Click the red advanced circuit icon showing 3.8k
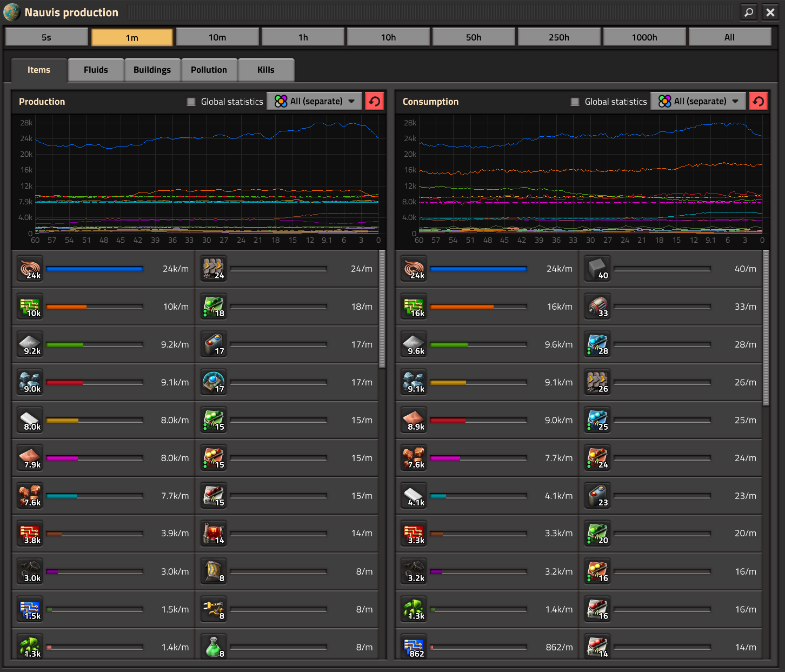The height and width of the screenshot is (672, 785). pyautogui.click(x=30, y=534)
